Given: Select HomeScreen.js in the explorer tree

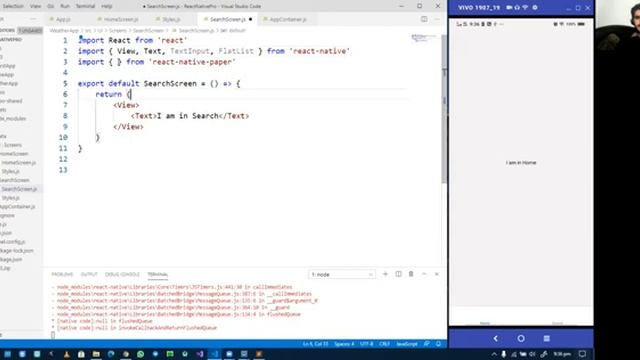Looking at the screenshot, I should tap(18, 162).
